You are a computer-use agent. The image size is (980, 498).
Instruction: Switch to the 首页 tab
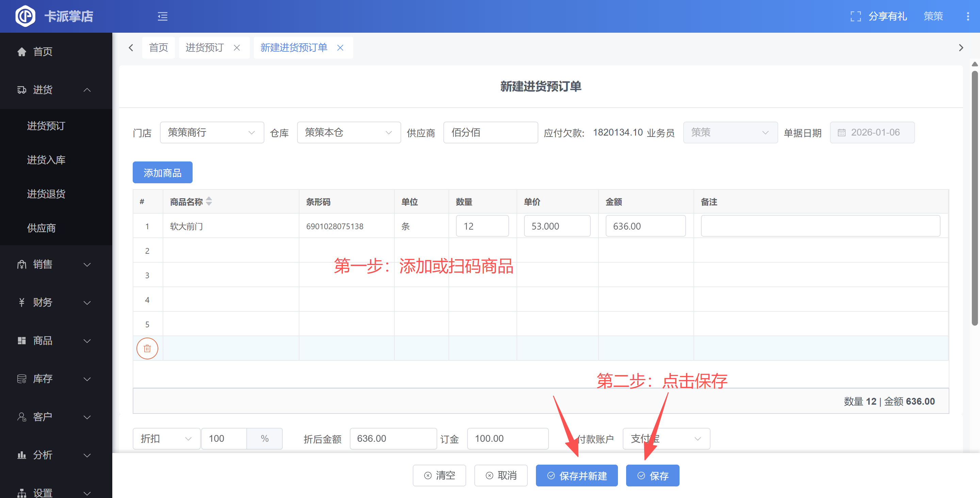[x=158, y=48]
